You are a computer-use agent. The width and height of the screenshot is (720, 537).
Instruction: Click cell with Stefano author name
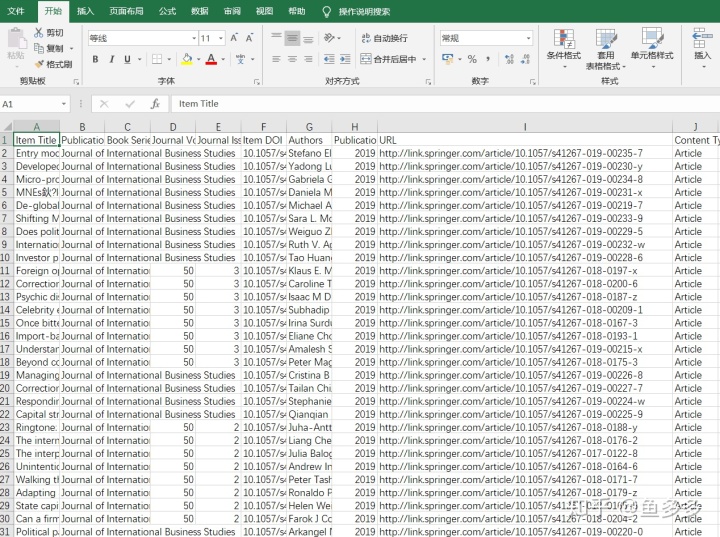(x=309, y=153)
